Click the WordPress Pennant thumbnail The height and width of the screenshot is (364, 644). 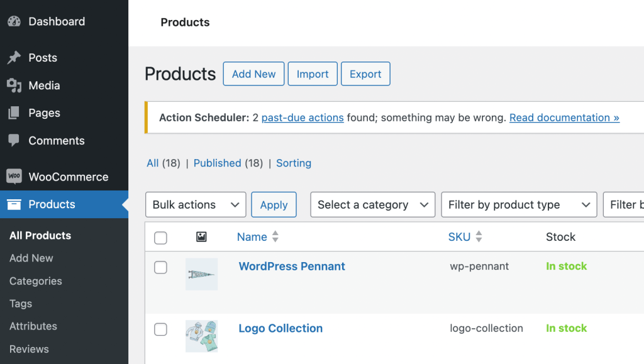click(x=201, y=274)
